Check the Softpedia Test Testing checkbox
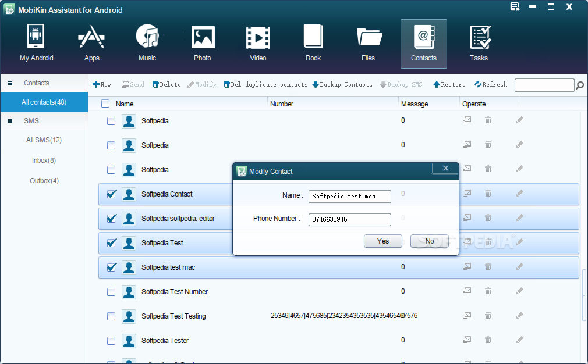 (111, 316)
